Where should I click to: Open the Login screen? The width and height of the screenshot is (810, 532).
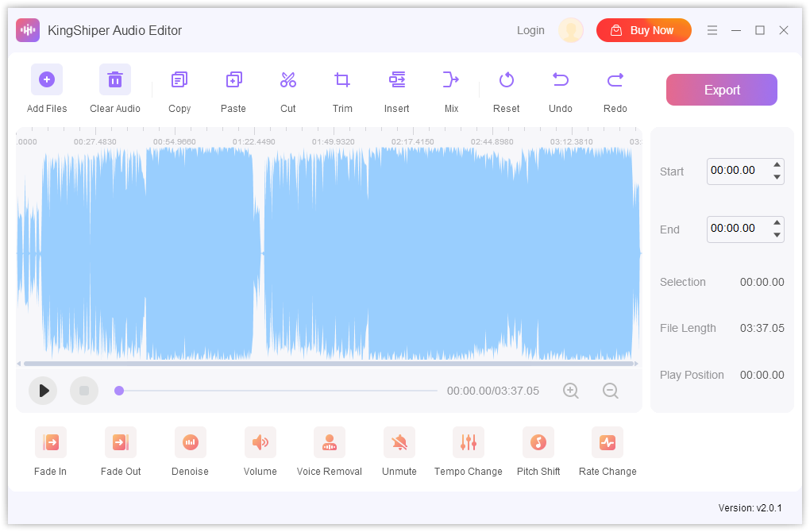click(x=530, y=29)
